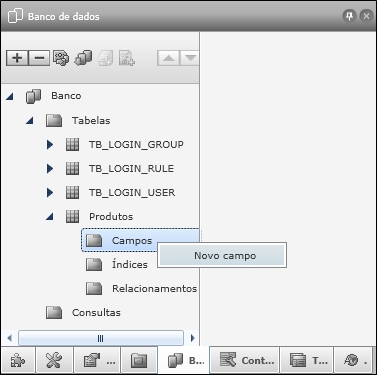Click the stacked databases toolbar icon
Viewport: 377px width, 375px height.
(83, 58)
